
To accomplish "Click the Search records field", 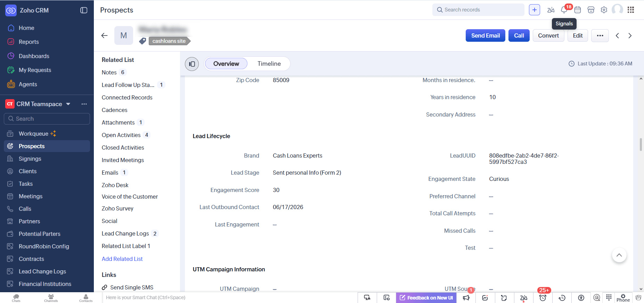I will [478, 10].
